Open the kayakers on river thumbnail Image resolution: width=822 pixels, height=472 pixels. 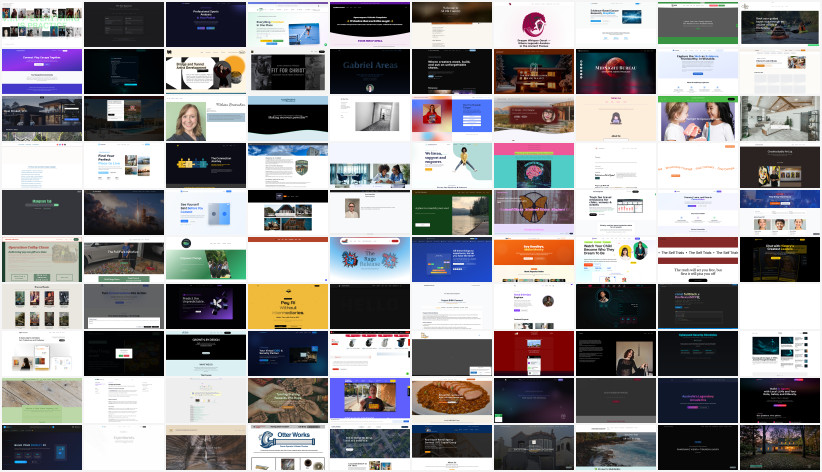(780, 25)
